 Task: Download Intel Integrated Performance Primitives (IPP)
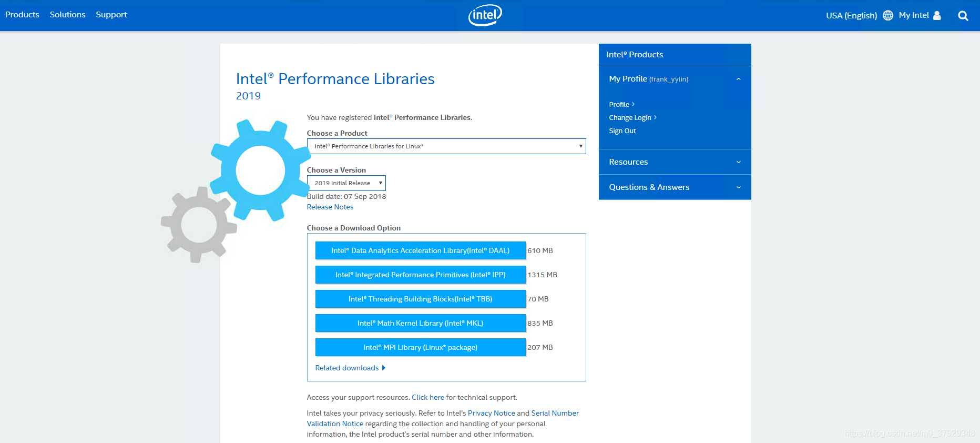pyautogui.click(x=421, y=275)
